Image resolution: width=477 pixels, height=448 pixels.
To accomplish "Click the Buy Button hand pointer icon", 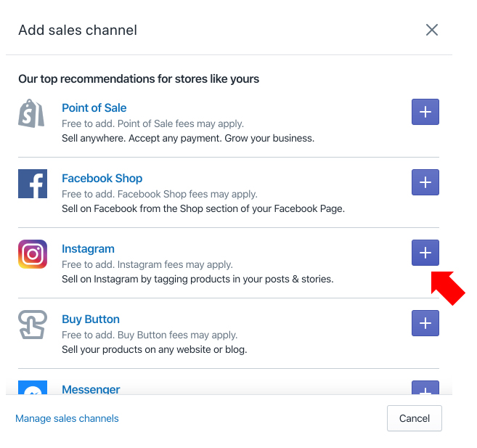I will pyautogui.click(x=33, y=325).
